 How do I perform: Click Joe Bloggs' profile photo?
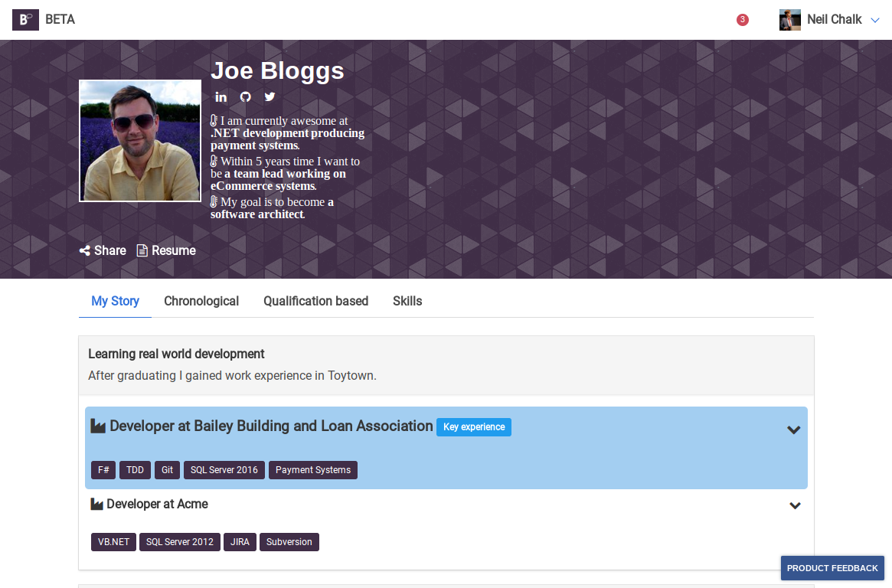click(140, 140)
